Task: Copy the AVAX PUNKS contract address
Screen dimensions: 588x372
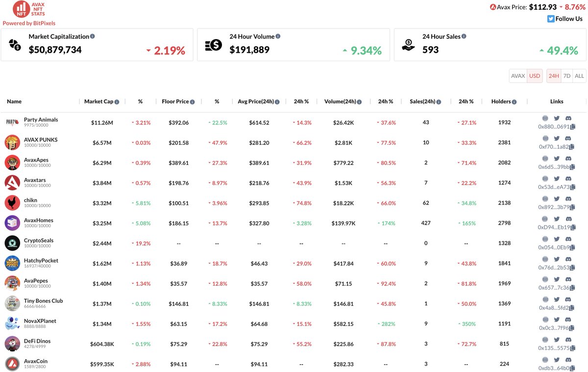Action: tap(572, 147)
